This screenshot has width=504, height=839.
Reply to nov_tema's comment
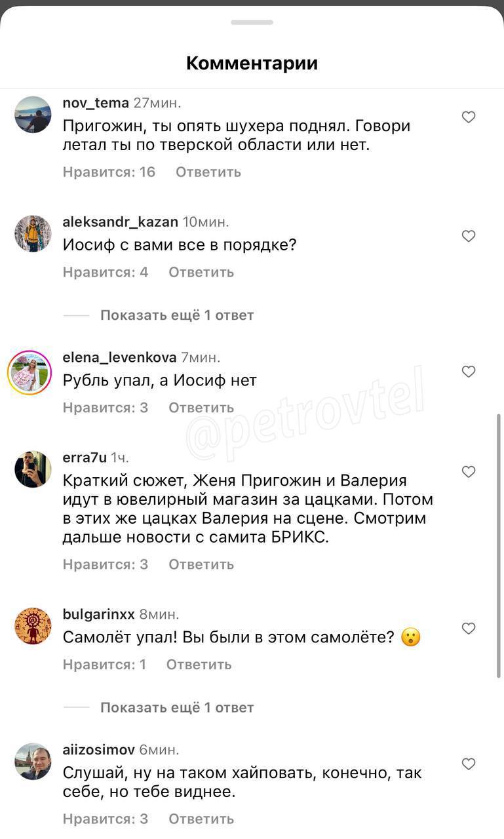click(208, 172)
